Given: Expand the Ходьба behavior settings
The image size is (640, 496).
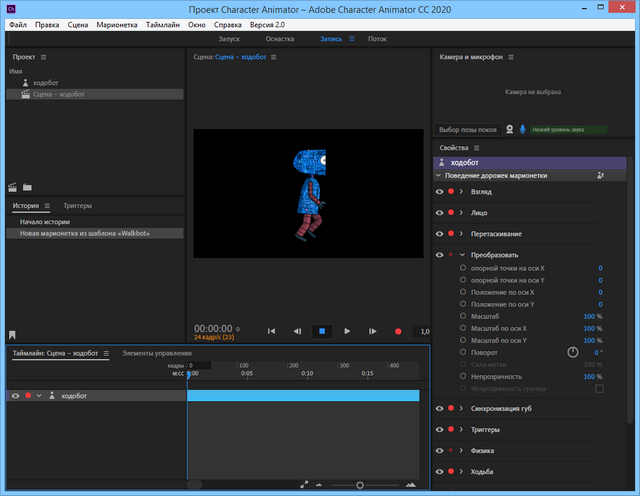Looking at the screenshot, I should coord(461,471).
